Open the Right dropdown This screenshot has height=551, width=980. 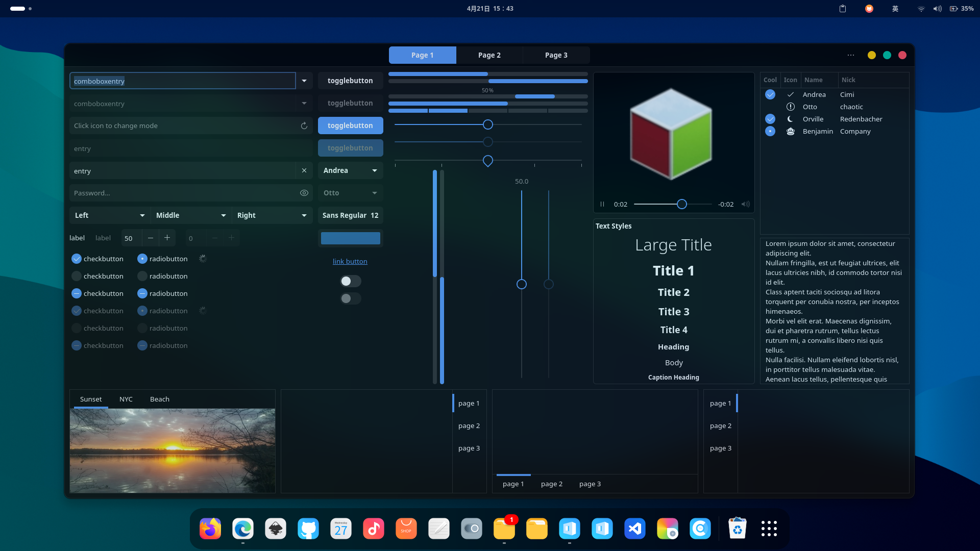272,215
